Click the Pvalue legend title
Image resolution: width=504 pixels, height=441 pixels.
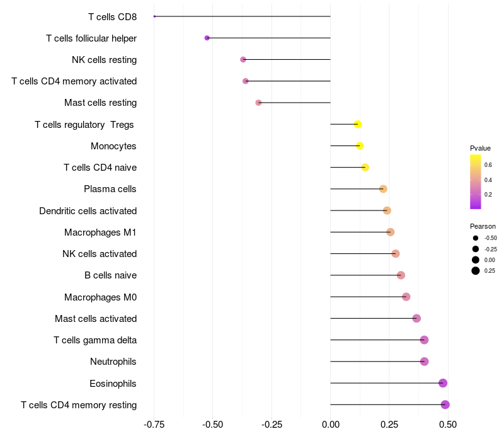pyautogui.click(x=480, y=148)
